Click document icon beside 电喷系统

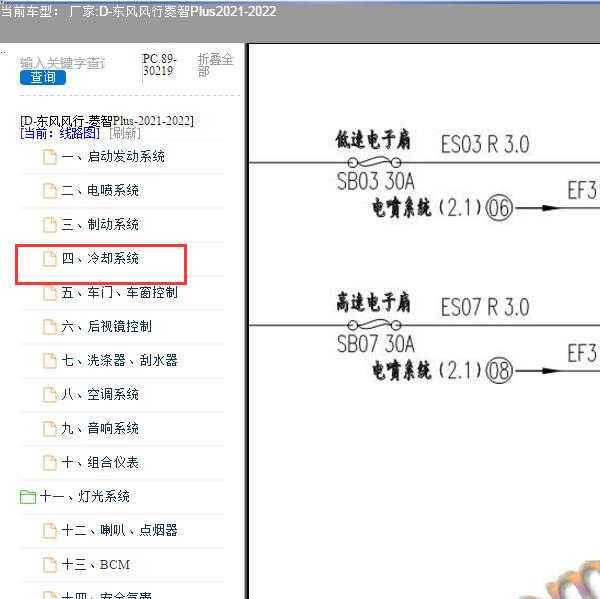point(50,191)
